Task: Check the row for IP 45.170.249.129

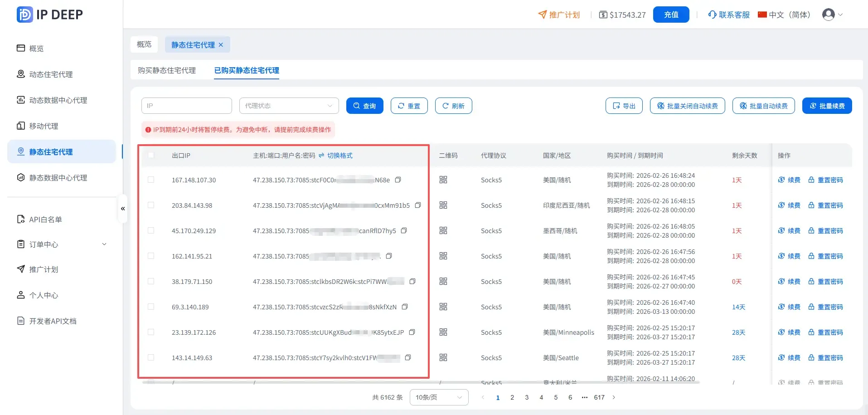Action: [151, 230]
